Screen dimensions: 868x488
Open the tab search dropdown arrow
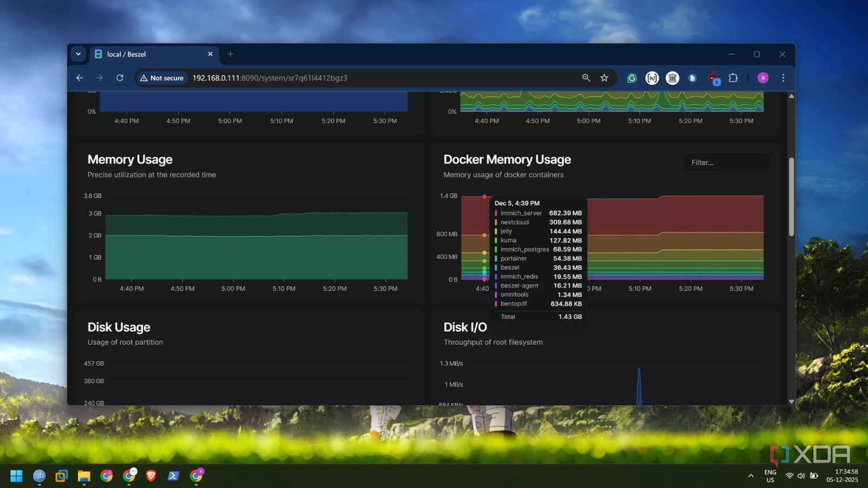78,54
